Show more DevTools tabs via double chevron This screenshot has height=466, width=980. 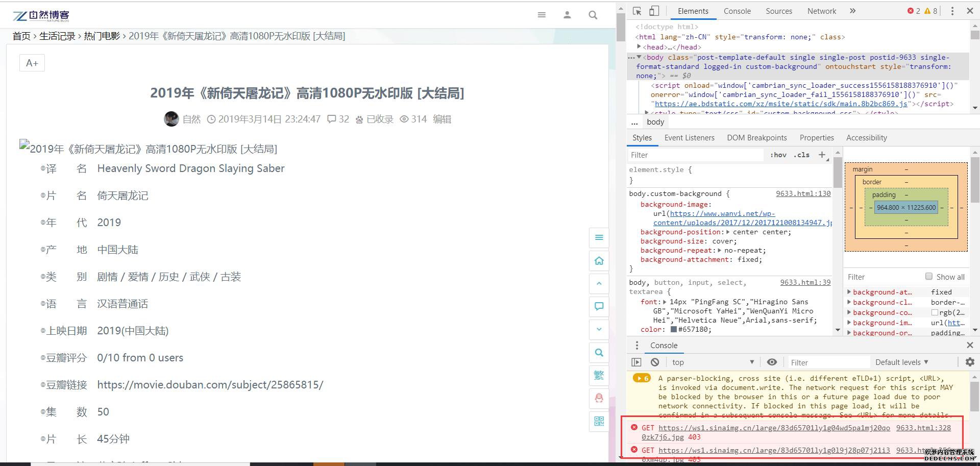(x=852, y=11)
